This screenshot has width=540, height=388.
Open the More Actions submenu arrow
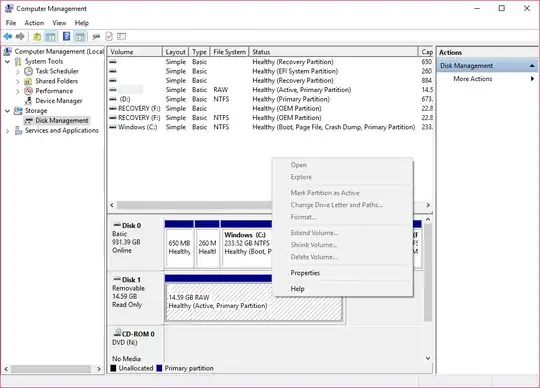pyautogui.click(x=532, y=78)
